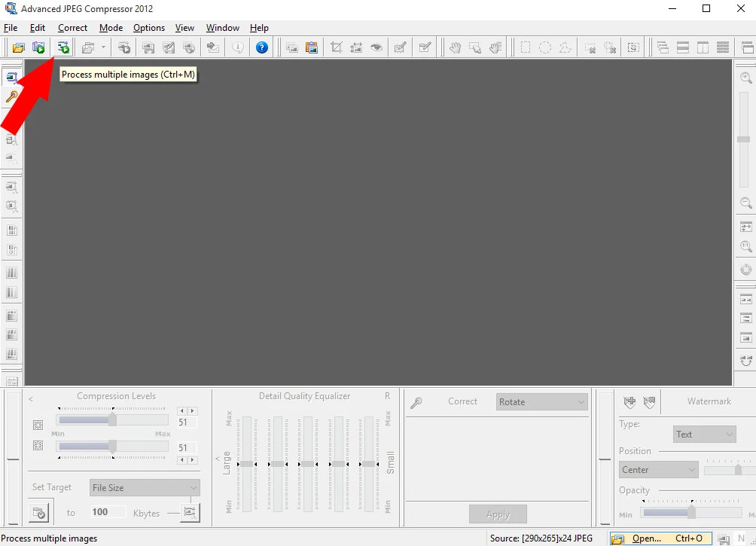Screen dimensions: 756x546
Task: Click the Open... Ctrl+O status bar button
Action: (661, 538)
